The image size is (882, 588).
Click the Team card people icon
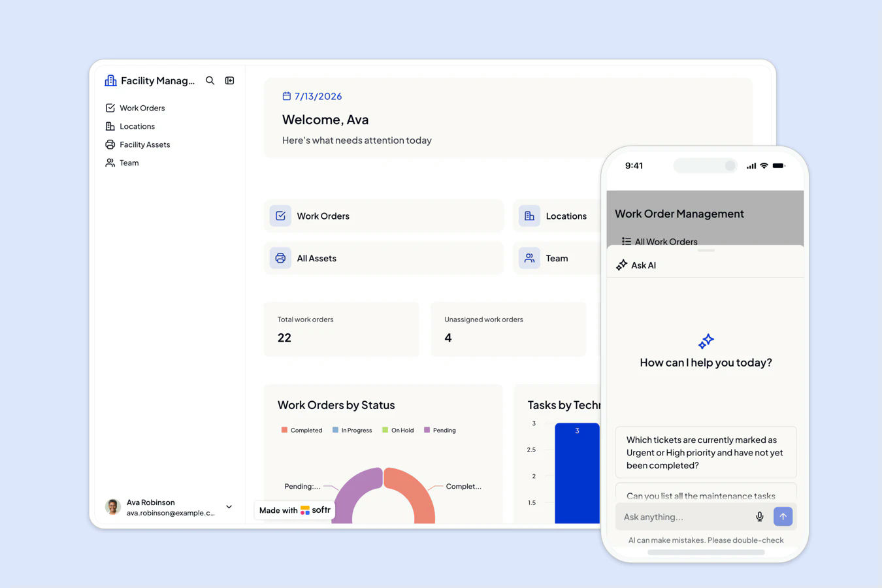pos(529,258)
